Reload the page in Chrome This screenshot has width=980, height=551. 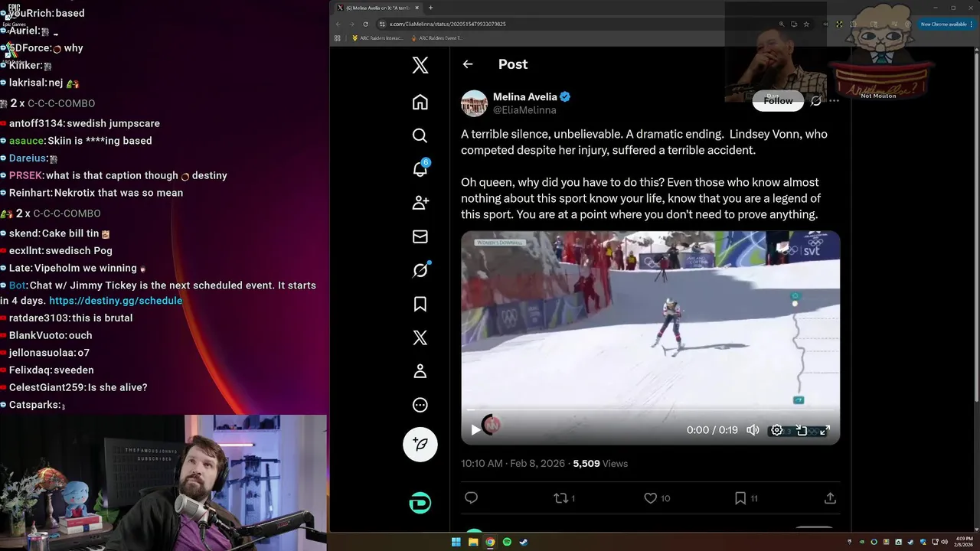coord(366,24)
